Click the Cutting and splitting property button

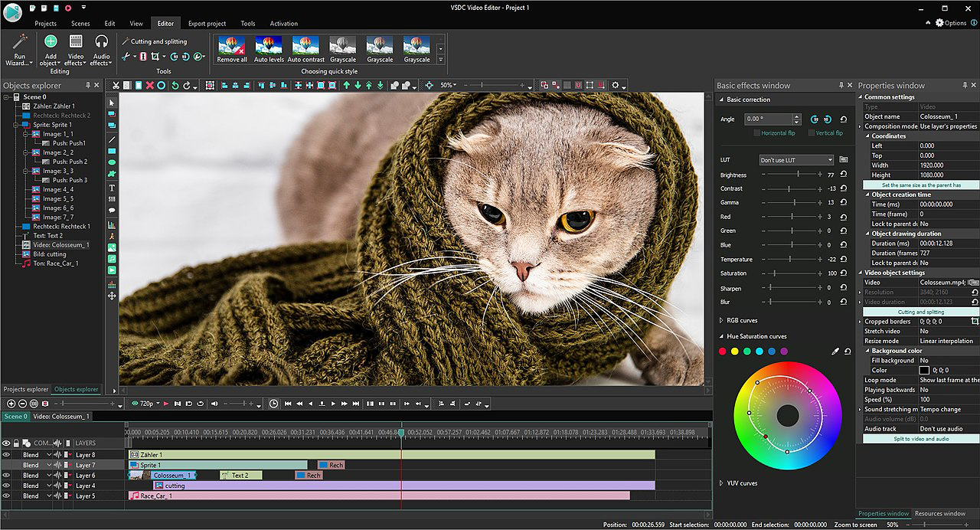[x=920, y=312]
